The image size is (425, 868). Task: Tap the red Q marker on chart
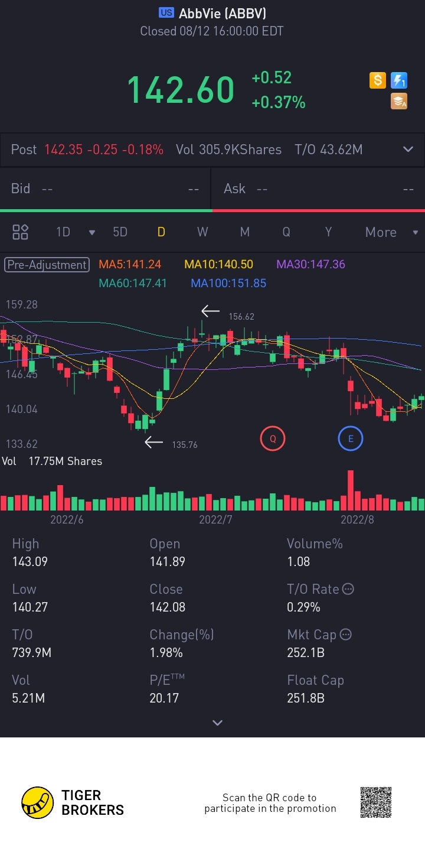[x=273, y=439]
